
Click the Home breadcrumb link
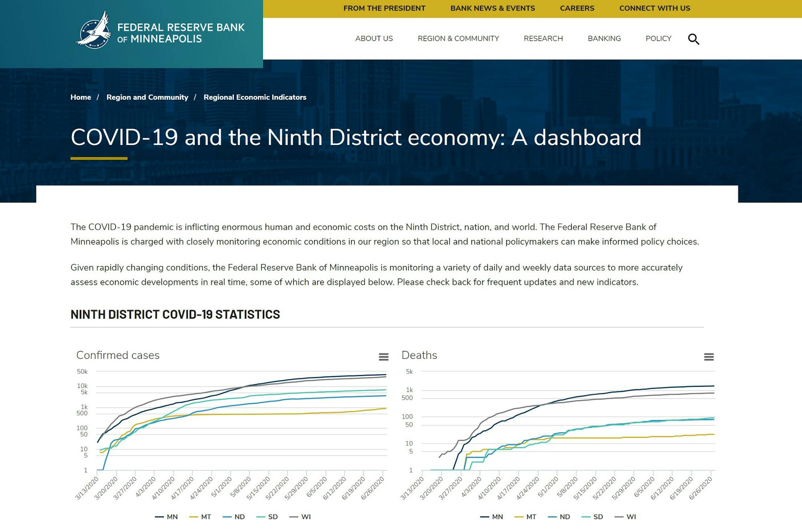coord(81,97)
